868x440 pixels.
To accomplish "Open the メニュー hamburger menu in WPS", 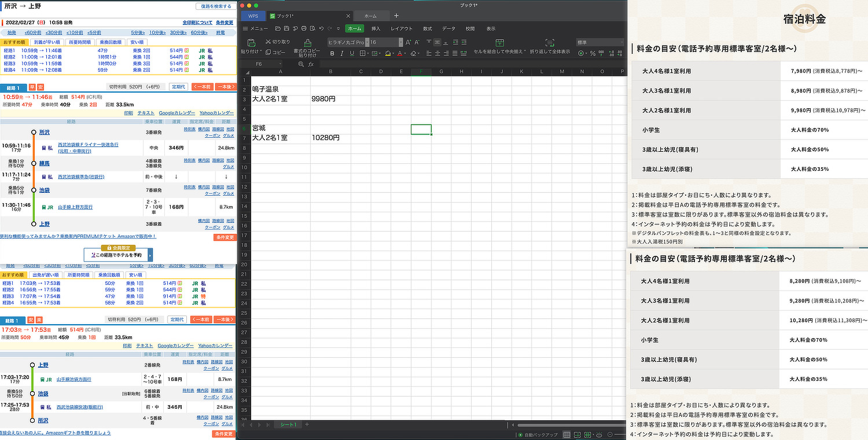I will tap(256, 28).
